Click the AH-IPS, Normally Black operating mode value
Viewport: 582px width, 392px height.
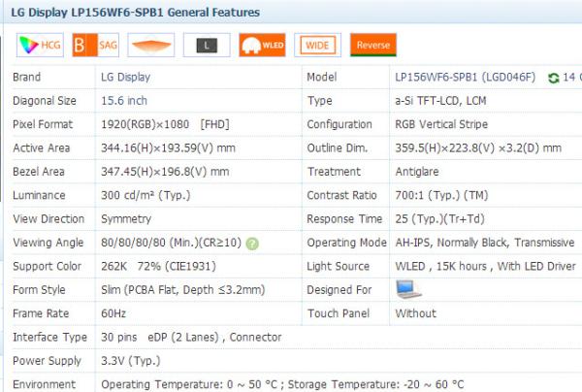(x=485, y=243)
